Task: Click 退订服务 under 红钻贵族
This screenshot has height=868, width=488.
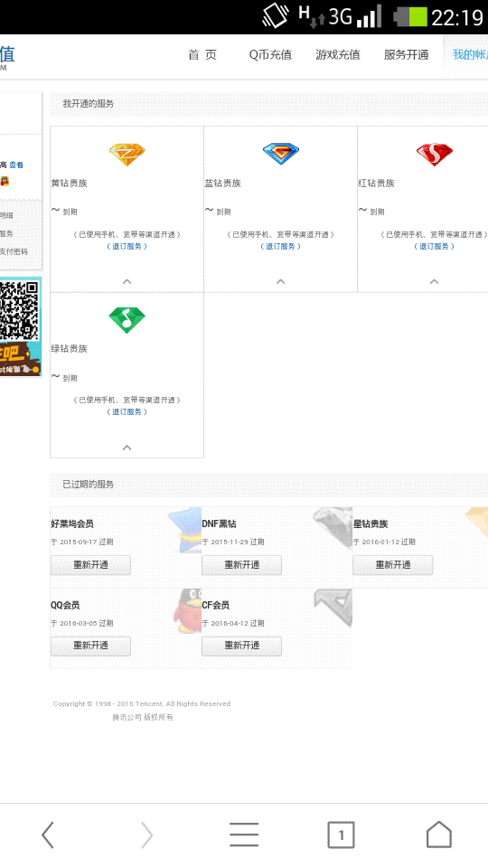Action: tap(435, 246)
